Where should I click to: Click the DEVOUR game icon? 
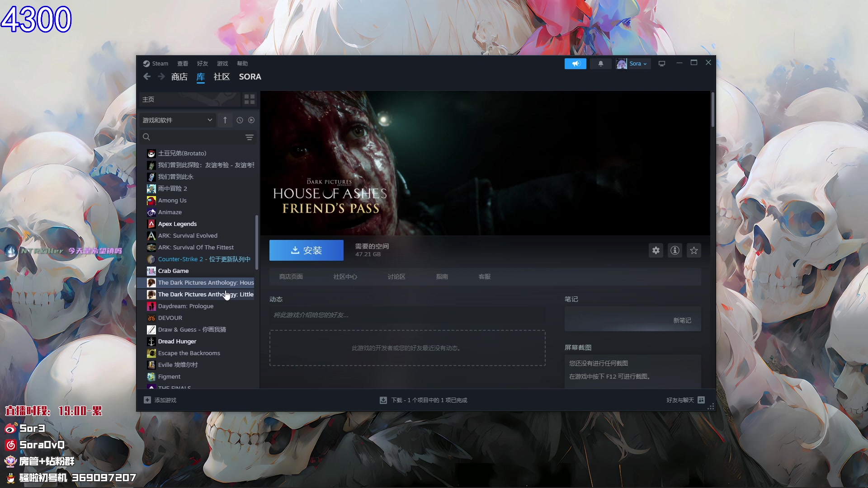(151, 318)
